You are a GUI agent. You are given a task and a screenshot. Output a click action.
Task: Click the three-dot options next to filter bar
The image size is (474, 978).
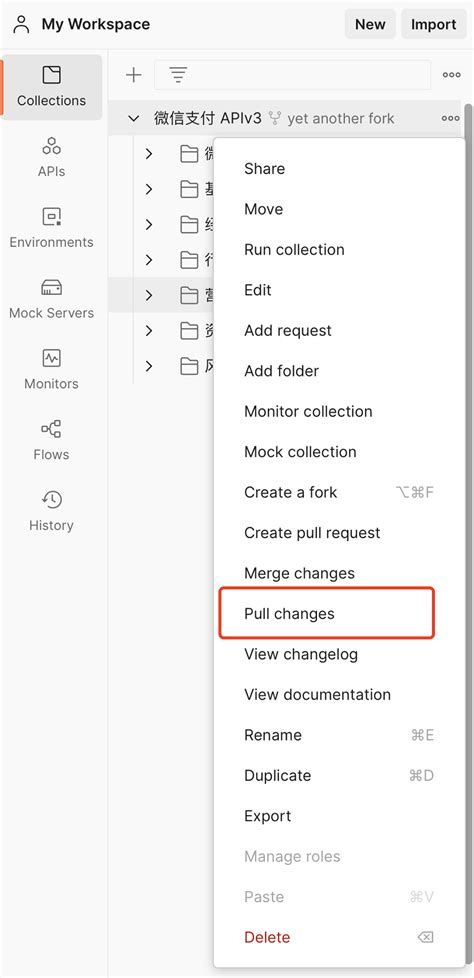point(452,75)
